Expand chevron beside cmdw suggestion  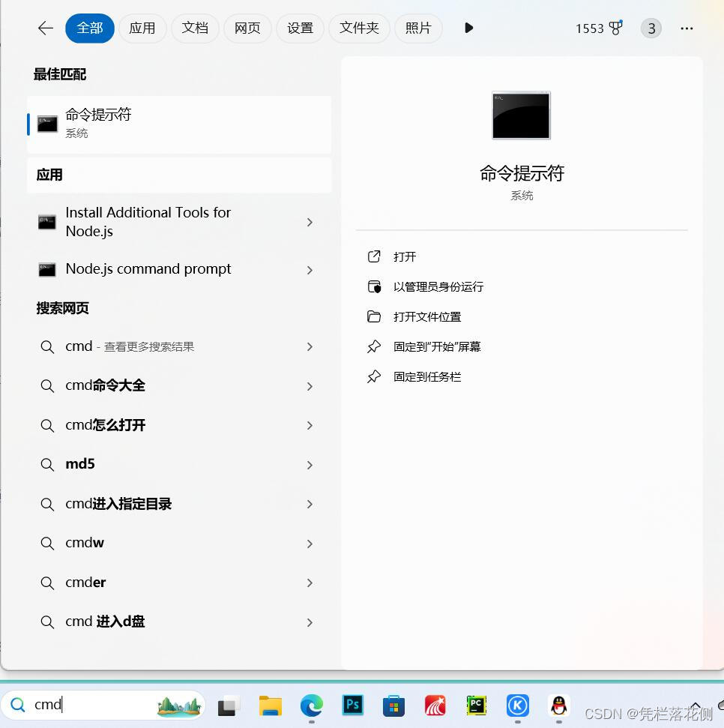pos(310,544)
